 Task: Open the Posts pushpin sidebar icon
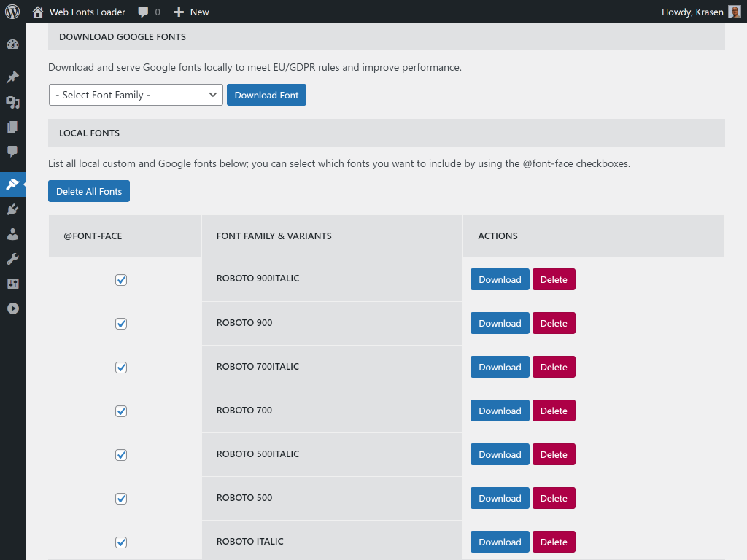tap(13, 77)
